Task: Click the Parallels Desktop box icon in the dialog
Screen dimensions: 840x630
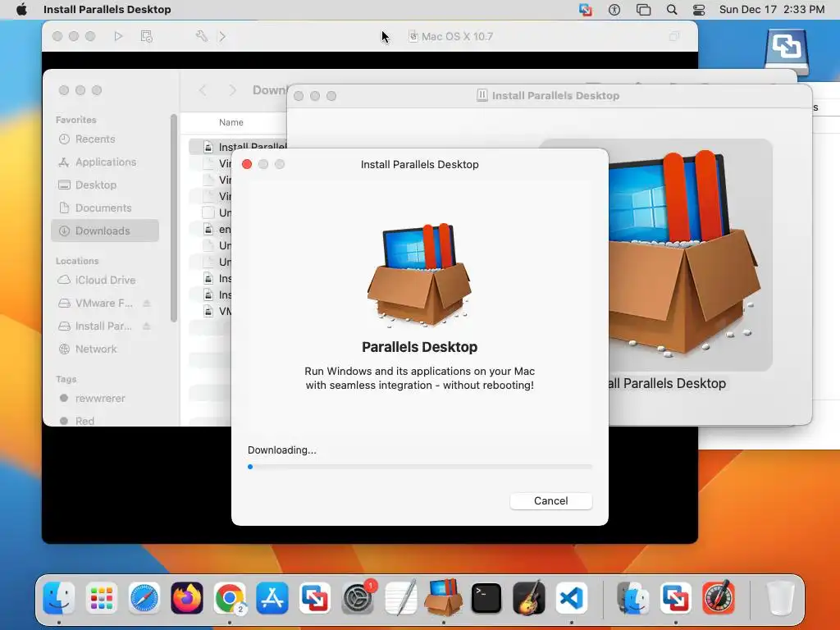Action: click(419, 275)
